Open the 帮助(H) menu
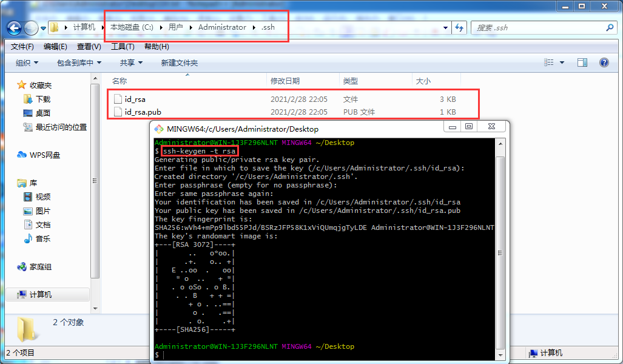Viewport: 623px width, 364px height. tap(157, 47)
